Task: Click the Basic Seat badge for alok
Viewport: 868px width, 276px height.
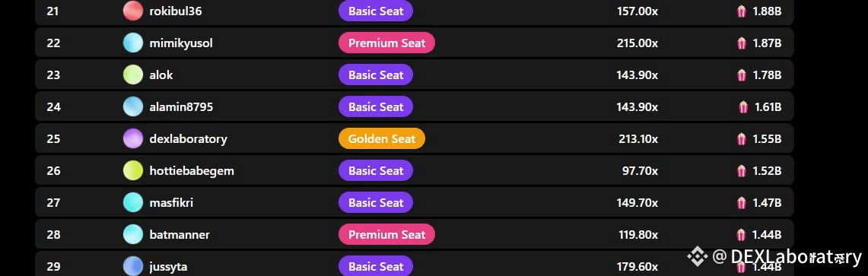Action: coord(376,75)
